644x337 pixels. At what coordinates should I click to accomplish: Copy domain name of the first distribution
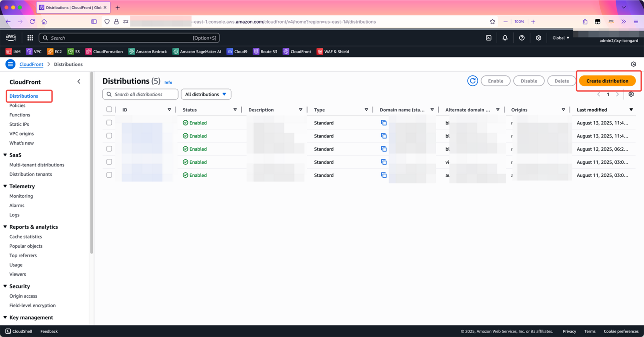pos(384,123)
